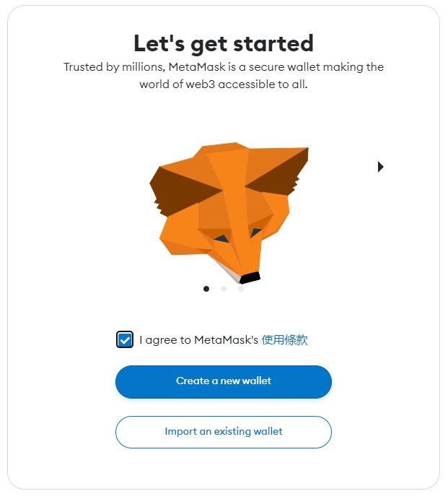
Task: Click the "I agree to MetaMask's" label
Action: point(198,340)
